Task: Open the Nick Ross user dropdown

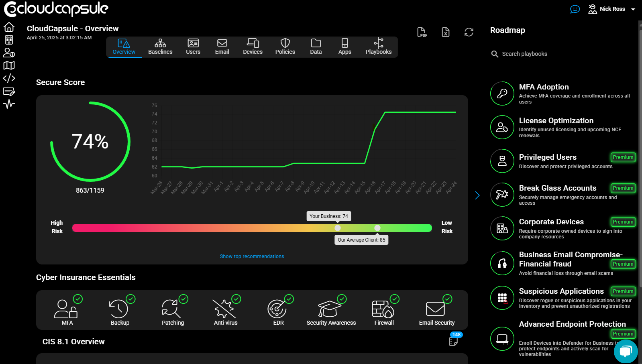Action: pos(612,9)
